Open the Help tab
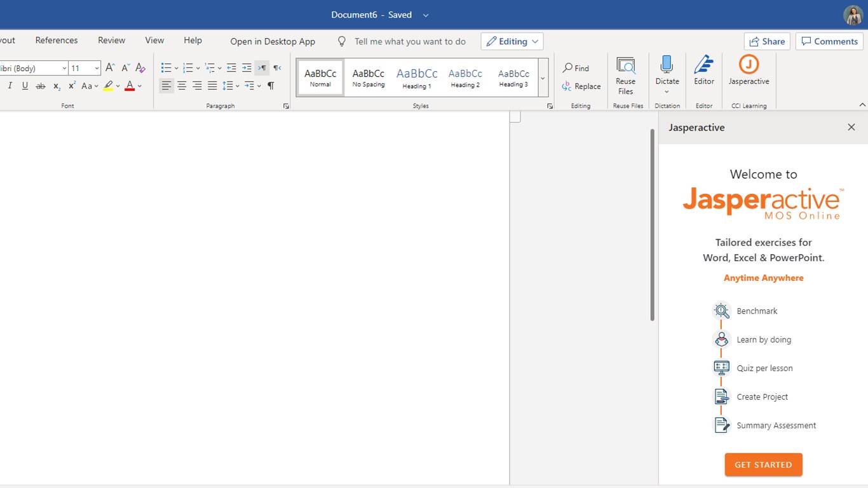 [193, 40]
